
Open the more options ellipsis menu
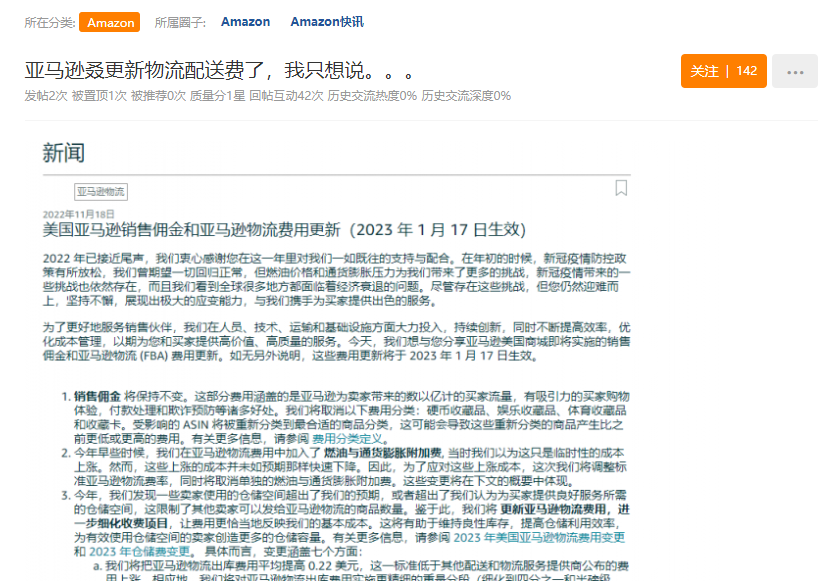point(797,69)
